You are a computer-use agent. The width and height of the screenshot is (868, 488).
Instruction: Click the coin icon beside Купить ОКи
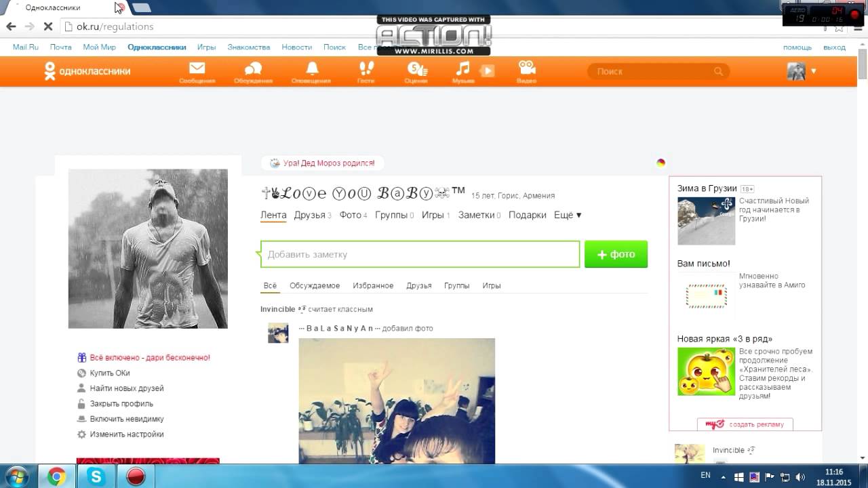pos(81,373)
